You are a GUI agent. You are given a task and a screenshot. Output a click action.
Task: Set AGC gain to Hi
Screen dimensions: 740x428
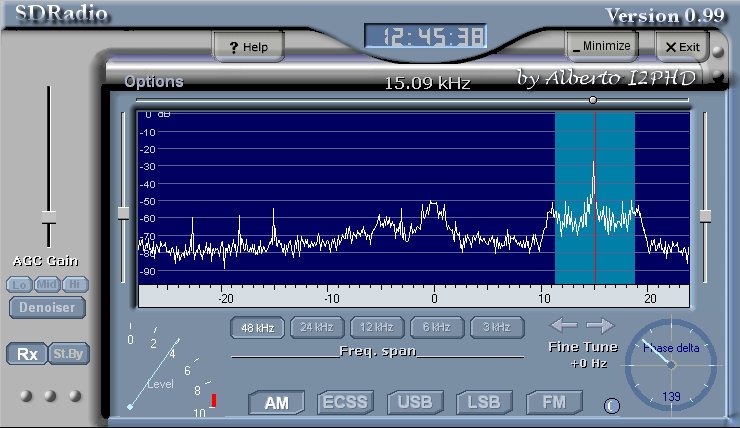(x=75, y=285)
